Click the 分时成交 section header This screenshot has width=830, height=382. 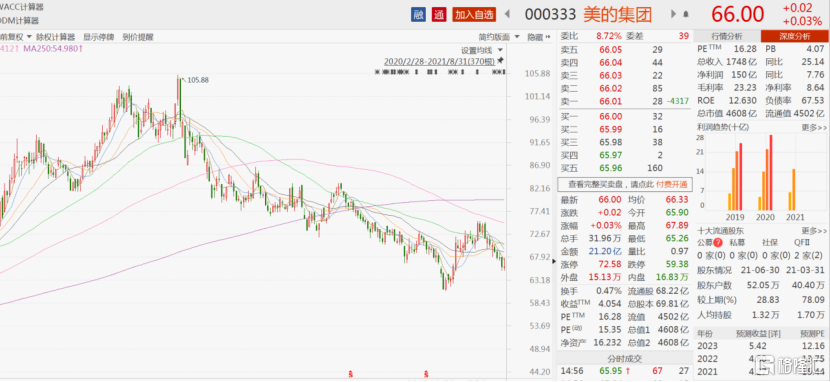(625, 358)
